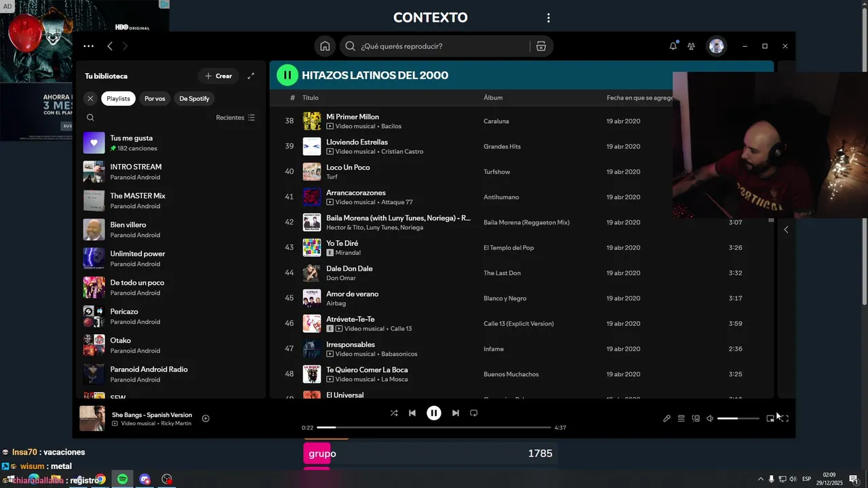The width and height of the screenshot is (868, 488).
Task: Show lyrics with microphone icon
Action: pyautogui.click(x=667, y=418)
